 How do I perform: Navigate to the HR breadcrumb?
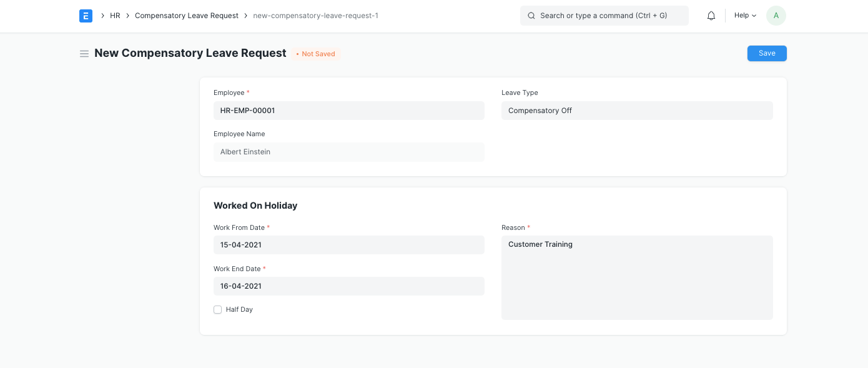tap(115, 16)
